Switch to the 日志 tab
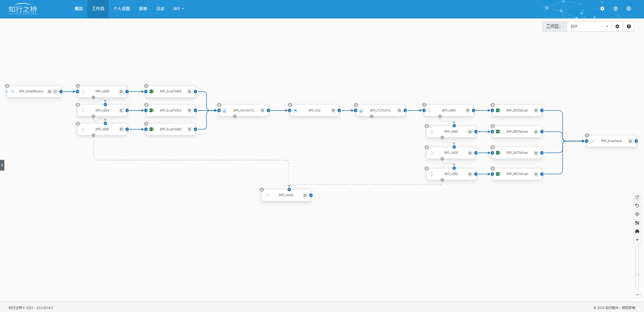 tap(160, 9)
